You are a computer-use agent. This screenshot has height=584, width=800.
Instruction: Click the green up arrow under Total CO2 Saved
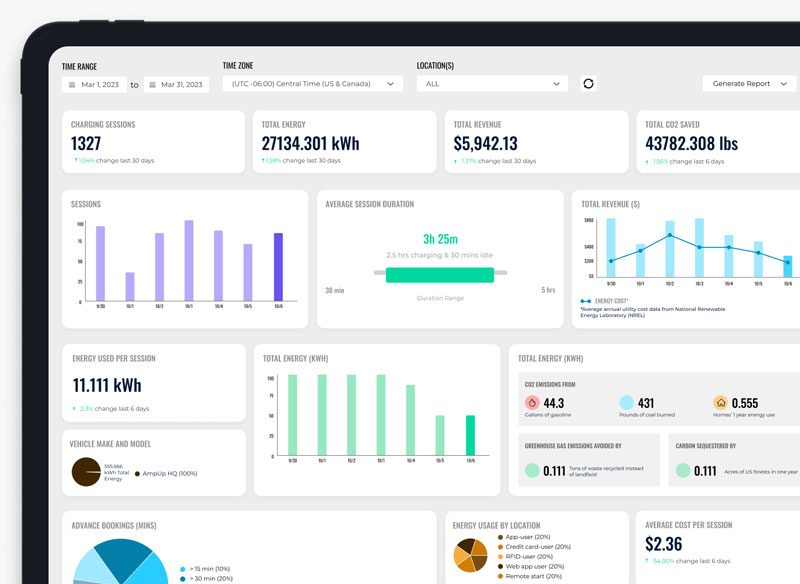[647, 162]
